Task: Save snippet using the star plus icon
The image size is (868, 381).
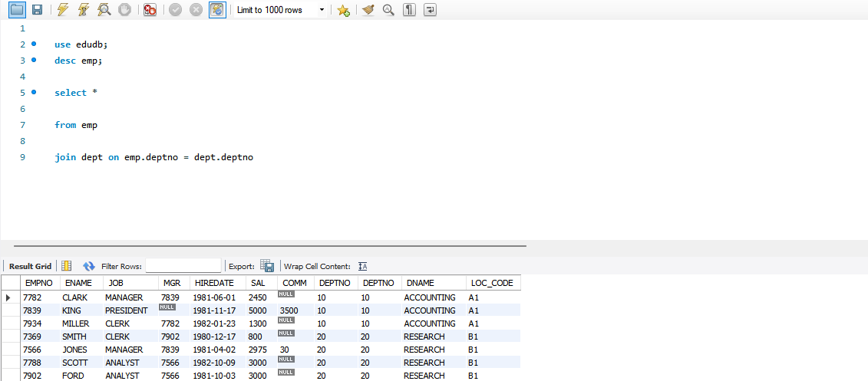Action: click(343, 9)
